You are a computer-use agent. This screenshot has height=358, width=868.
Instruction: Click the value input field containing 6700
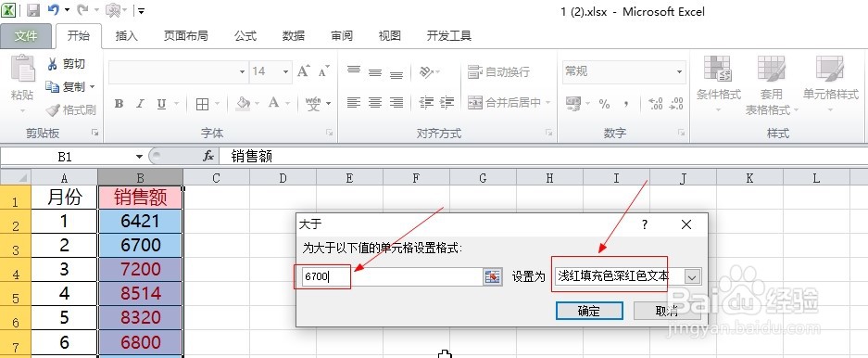pyautogui.click(x=392, y=276)
